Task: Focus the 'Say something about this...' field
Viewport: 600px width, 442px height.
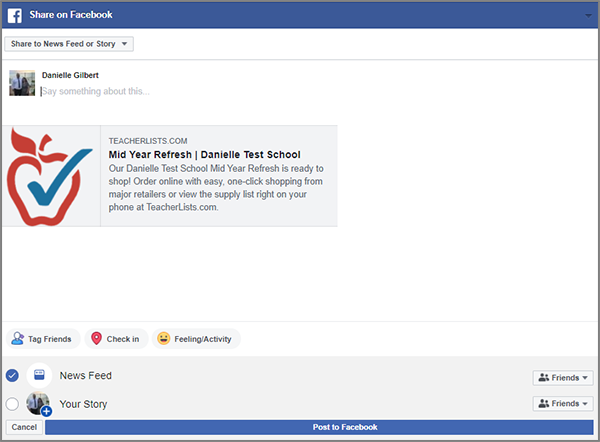Action: click(96, 91)
